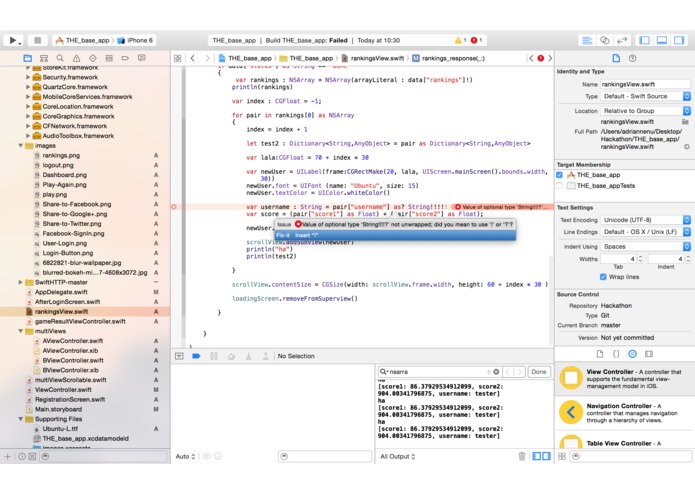Open the Indent Using Spaces dropdown
This screenshot has height=494, width=695.
pyautogui.click(x=645, y=246)
